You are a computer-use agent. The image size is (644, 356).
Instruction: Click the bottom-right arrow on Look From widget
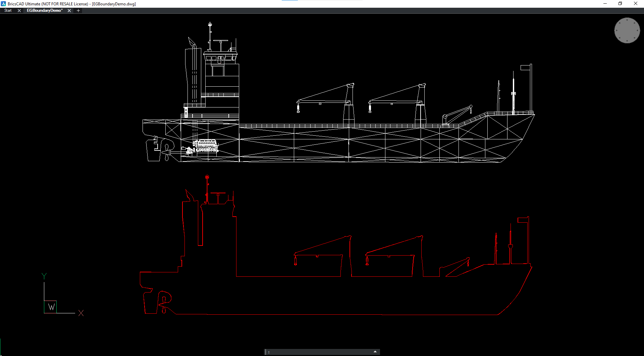(x=634, y=38)
